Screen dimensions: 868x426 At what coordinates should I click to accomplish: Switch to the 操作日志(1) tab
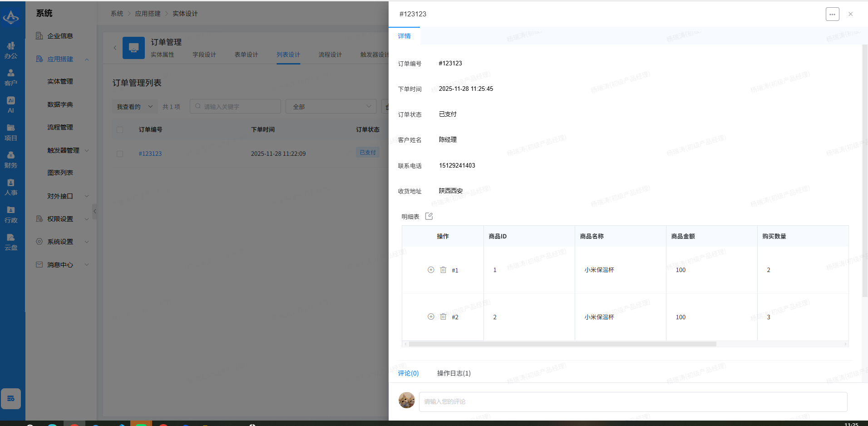click(x=454, y=373)
